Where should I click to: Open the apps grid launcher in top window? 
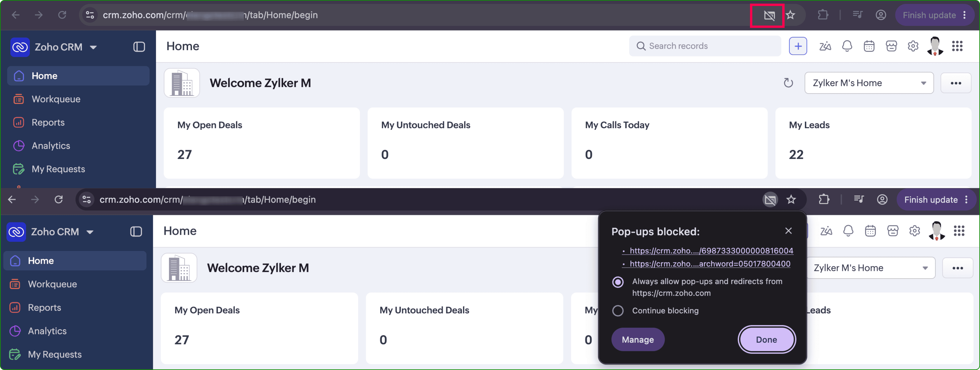click(957, 46)
